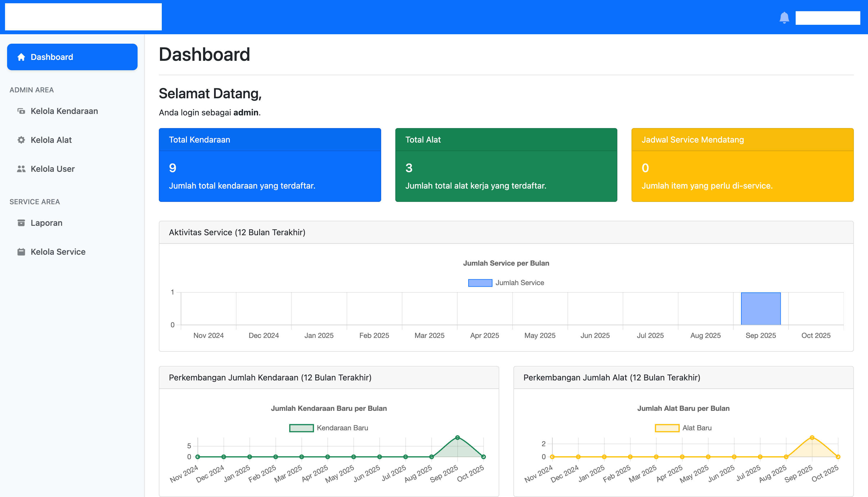
Task: Toggle the Kendaraan Baru legend box
Action: pyautogui.click(x=301, y=428)
